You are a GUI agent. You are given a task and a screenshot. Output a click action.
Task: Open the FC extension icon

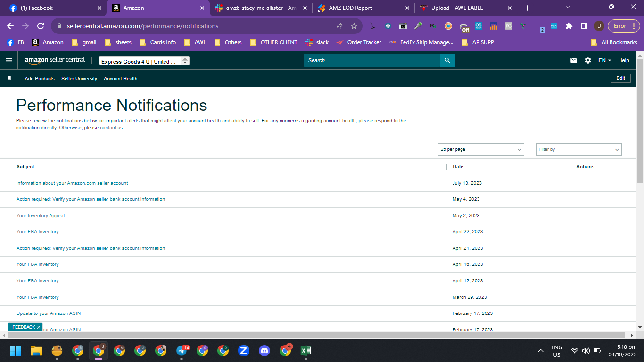[509, 26]
